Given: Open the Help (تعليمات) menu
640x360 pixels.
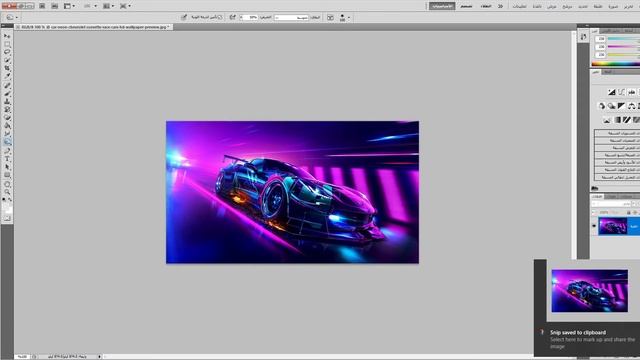Looking at the screenshot, I should click(519, 7).
